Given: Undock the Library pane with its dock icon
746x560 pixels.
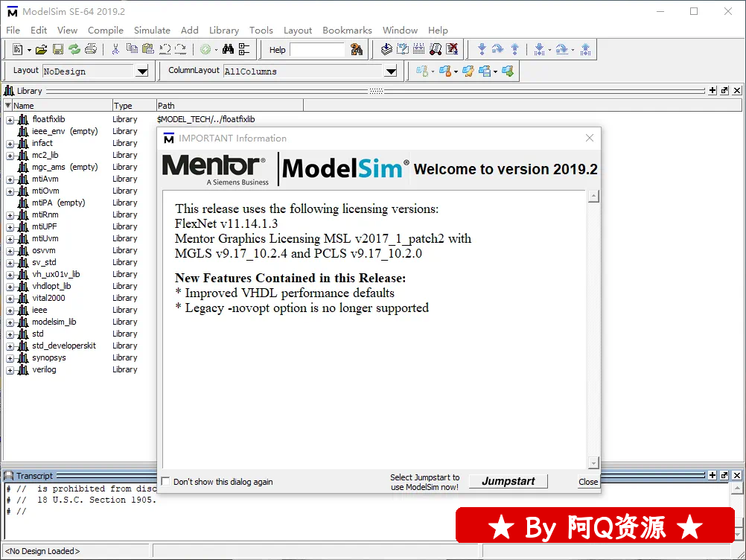Looking at the screenshot, I should pyautogui.click(x=724, y=90).
